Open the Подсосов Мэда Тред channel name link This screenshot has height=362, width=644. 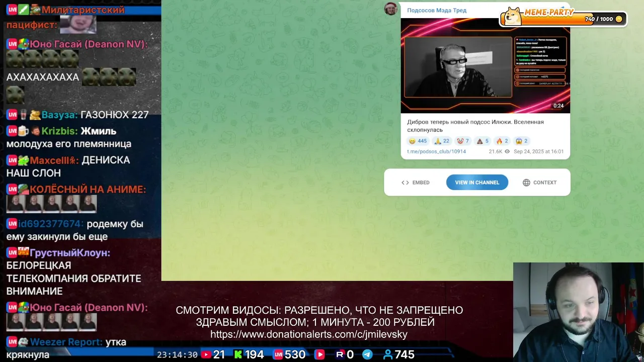pyautogui.click(x=437, y=10)
